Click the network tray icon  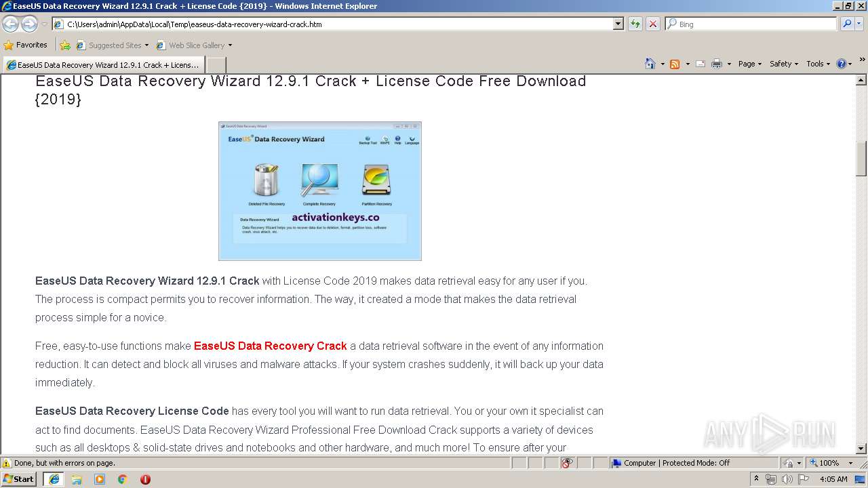click(771, 479)
